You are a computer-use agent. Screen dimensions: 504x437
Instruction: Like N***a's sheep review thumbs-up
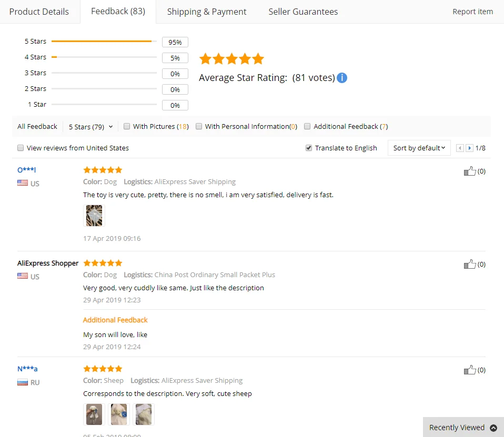(470, 370)
